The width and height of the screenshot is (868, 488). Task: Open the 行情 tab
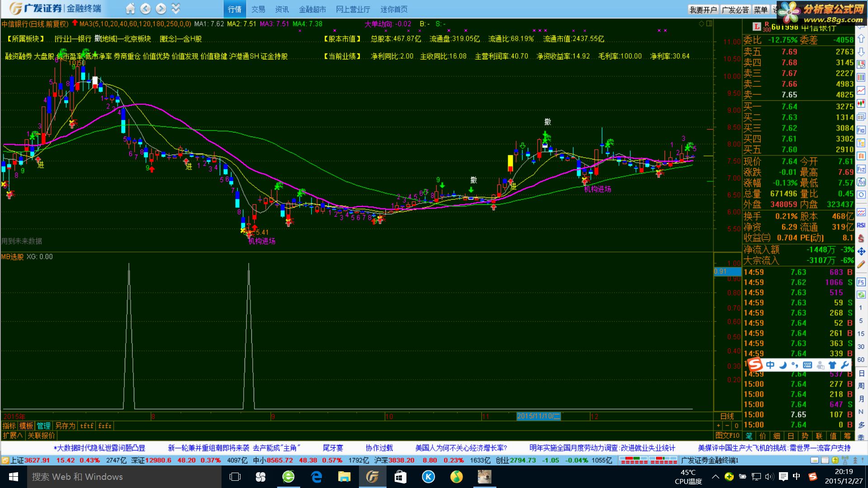235,9
